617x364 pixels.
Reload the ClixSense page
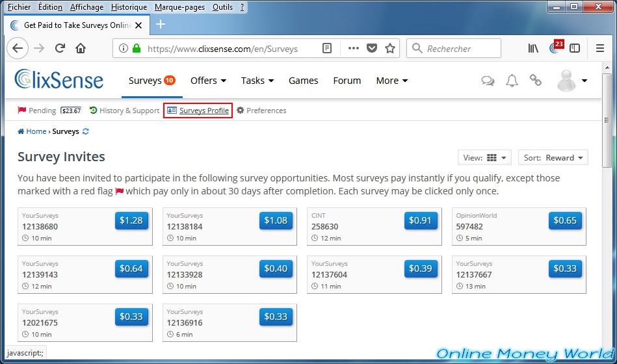point(60,48)
